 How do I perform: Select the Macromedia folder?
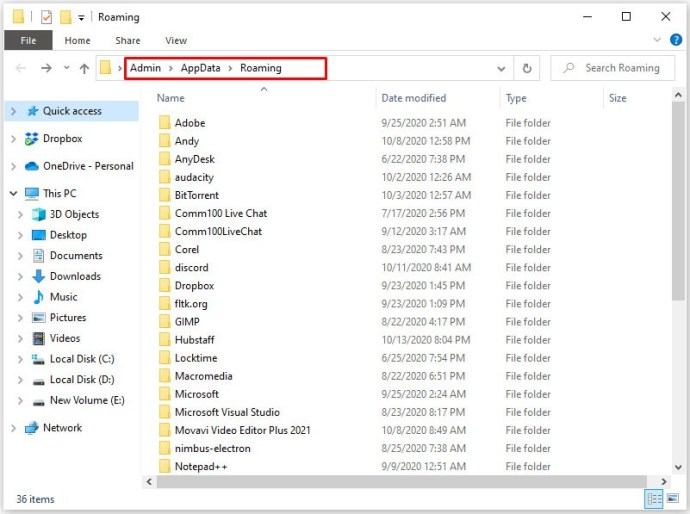point(203,376)
